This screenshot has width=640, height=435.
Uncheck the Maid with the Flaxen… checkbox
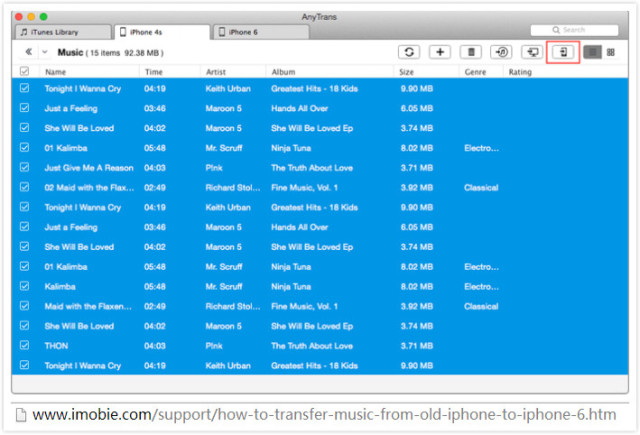(x=24, y=306)
